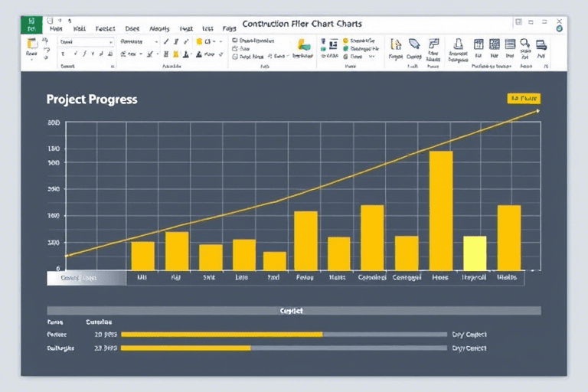Toggle the third checkbox in the ribbon list
588x392 pixels.
coord(235,56)
